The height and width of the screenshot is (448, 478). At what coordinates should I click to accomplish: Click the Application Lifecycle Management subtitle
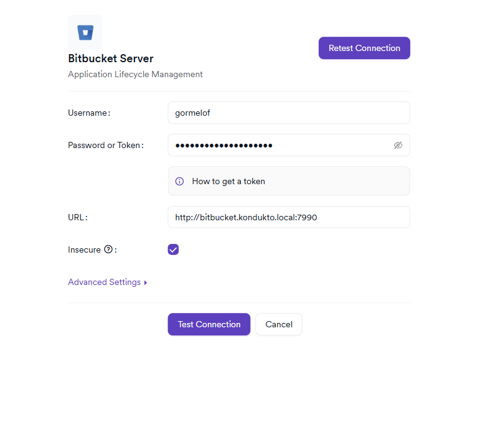pos(135,74)
